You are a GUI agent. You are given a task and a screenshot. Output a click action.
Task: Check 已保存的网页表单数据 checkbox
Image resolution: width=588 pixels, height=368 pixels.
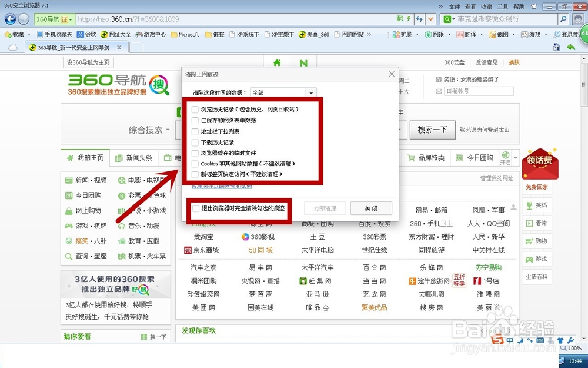coord(195,121)
